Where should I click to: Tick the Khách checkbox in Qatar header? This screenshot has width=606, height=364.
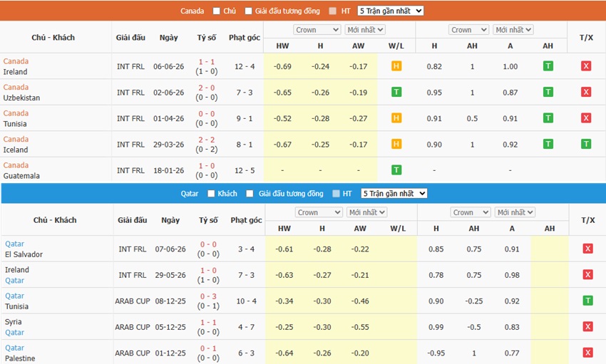[x=211, y=193]
